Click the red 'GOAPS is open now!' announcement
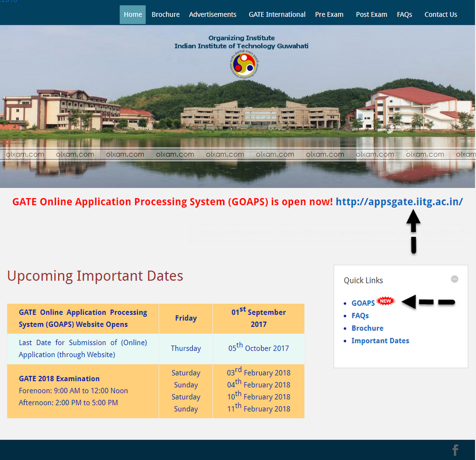The height and width of the screenshot is (460, 476). click(172, 202)
